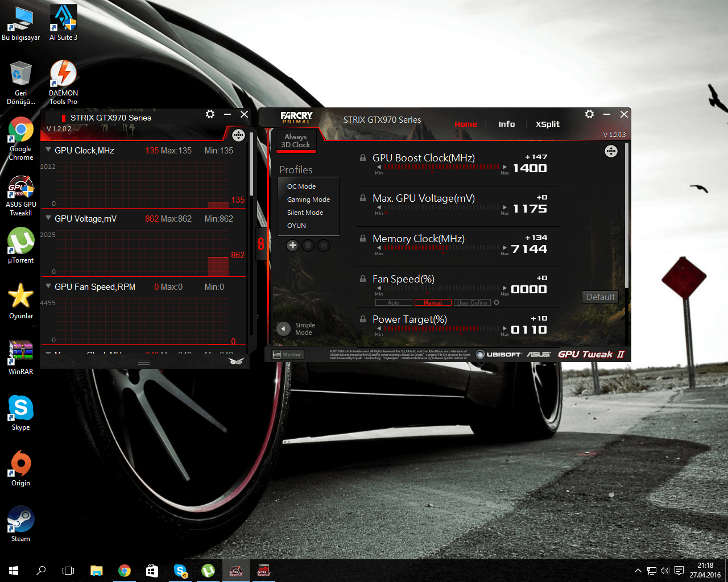
Task: Click the ASUS owl logo in monitor window
Action: tap(236, 361)
